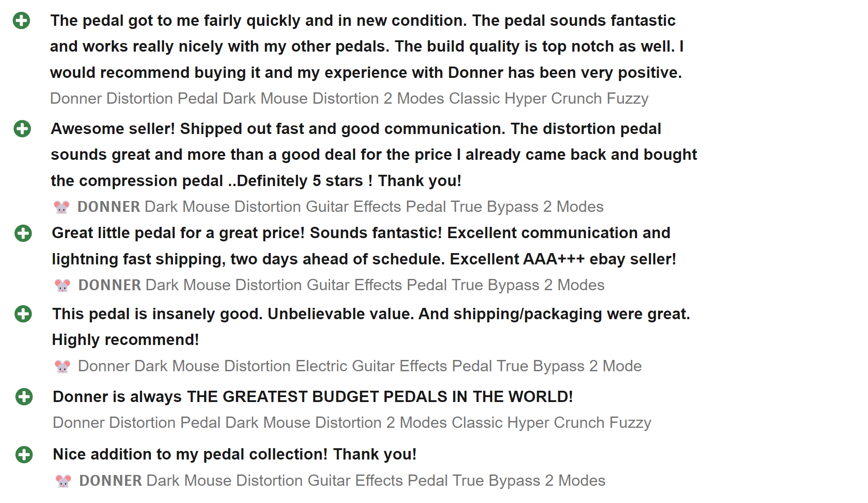Screen dimensions: 868x503
Task: Click green plus icon beside "Nice addition" review
Action: [24, 455]
